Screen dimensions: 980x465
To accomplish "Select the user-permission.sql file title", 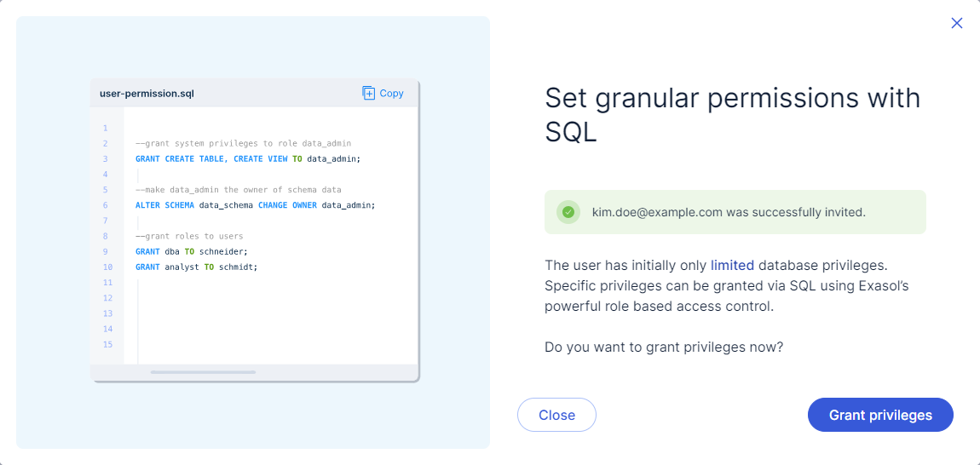I will pyautogui.click(x=147, y=94).
